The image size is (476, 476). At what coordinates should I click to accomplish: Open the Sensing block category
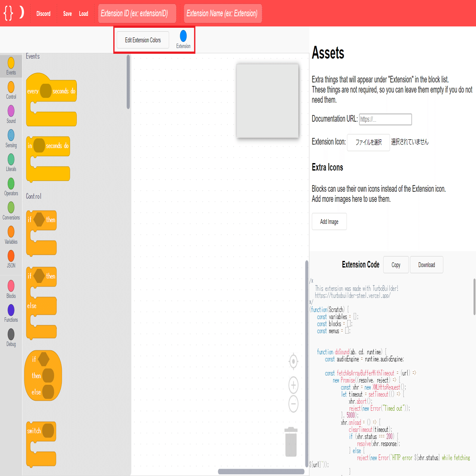tap(11, 139)
